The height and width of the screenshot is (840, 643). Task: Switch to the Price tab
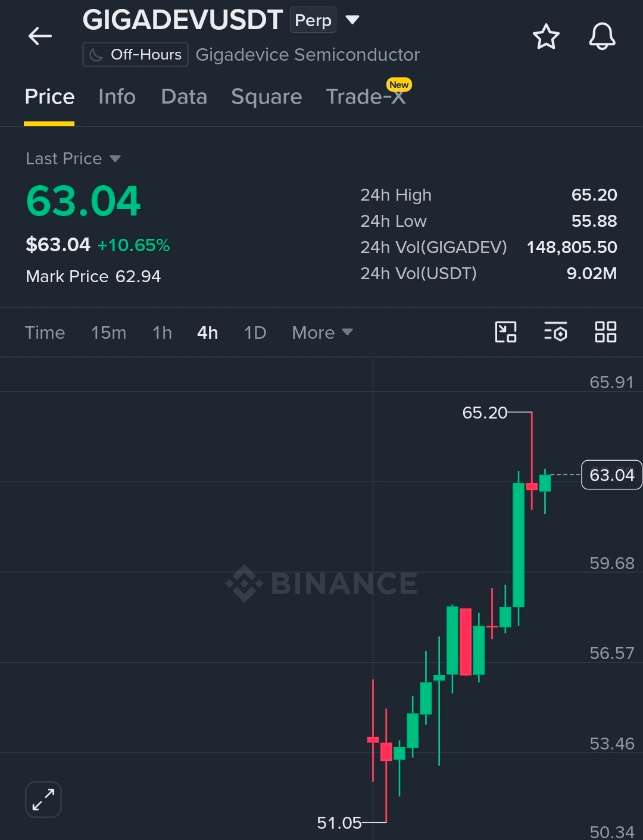point(49,97)
